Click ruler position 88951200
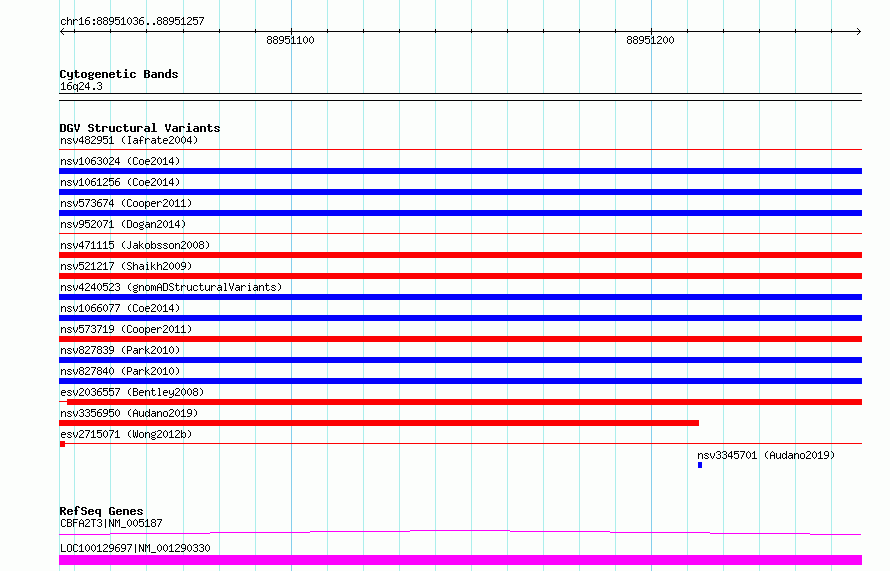The height and width of the screenshot is (571, 890). [650, 40]
